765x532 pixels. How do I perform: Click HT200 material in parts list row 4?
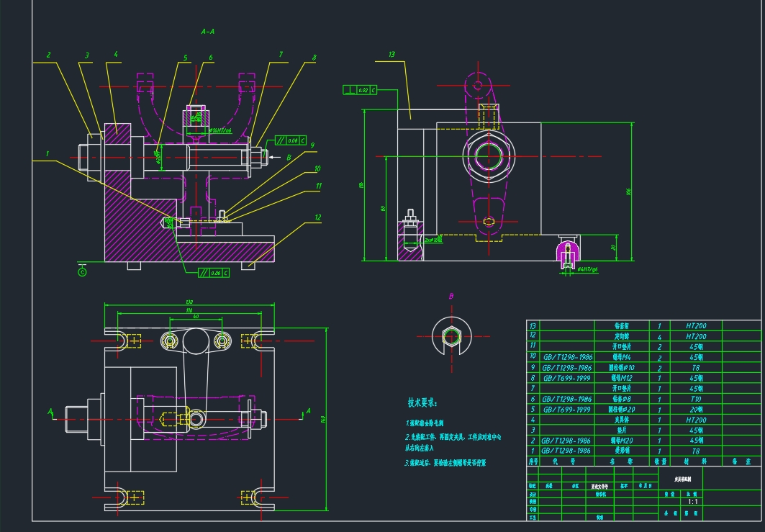pyautogui.click(x=696, y=420)
